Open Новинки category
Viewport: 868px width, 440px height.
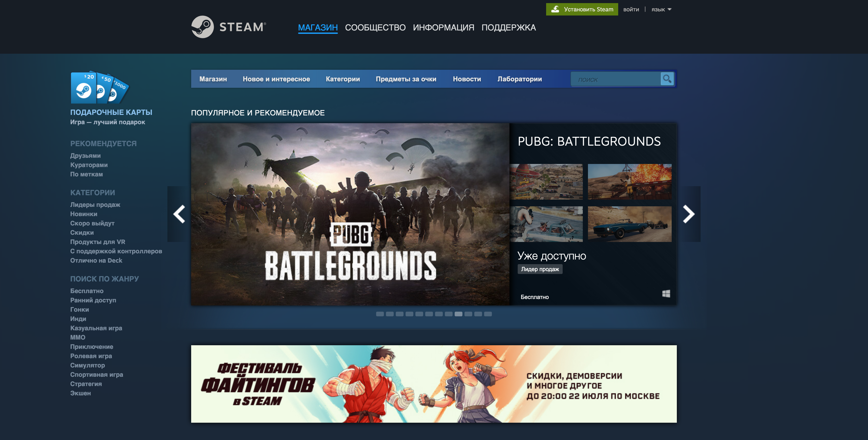coord(83,214)
